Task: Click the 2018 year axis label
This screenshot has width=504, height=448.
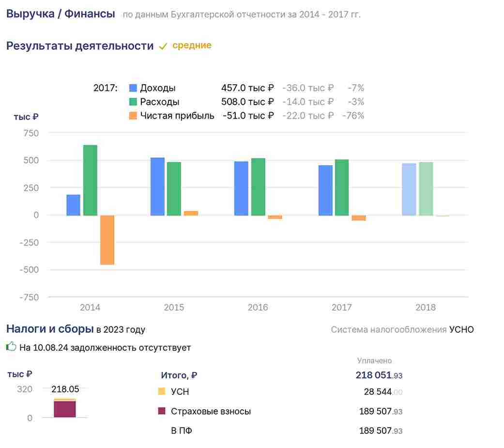Action: pos(426,308)
